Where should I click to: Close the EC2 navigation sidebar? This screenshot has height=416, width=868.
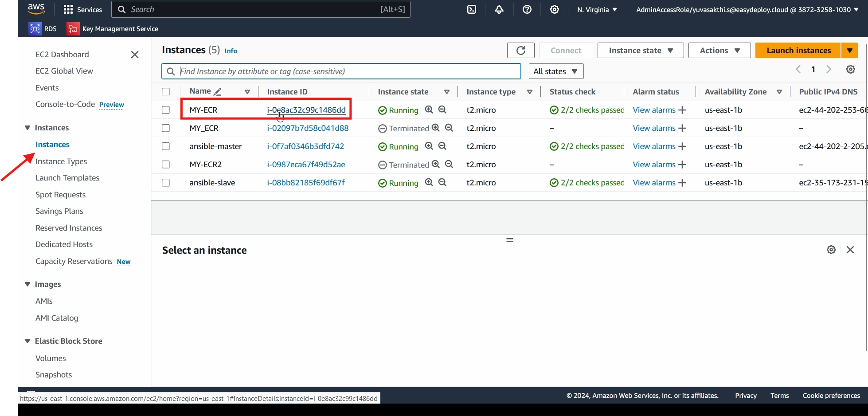(x=135, y=55)
